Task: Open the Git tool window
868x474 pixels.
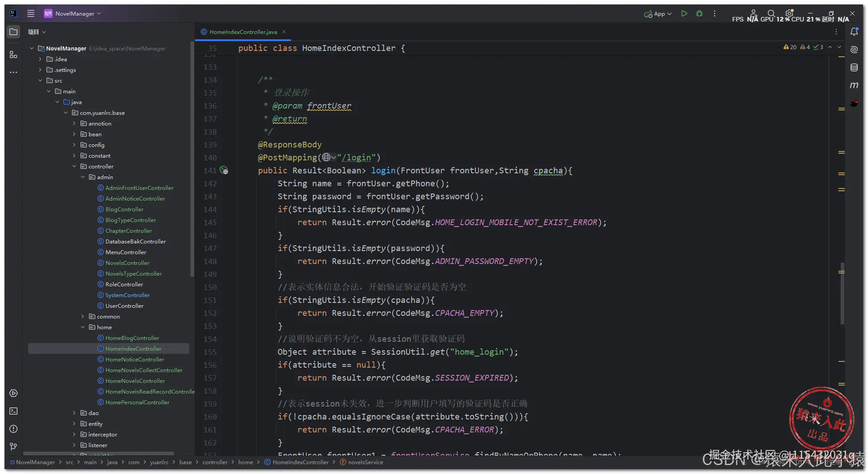Action: (13, 446)
